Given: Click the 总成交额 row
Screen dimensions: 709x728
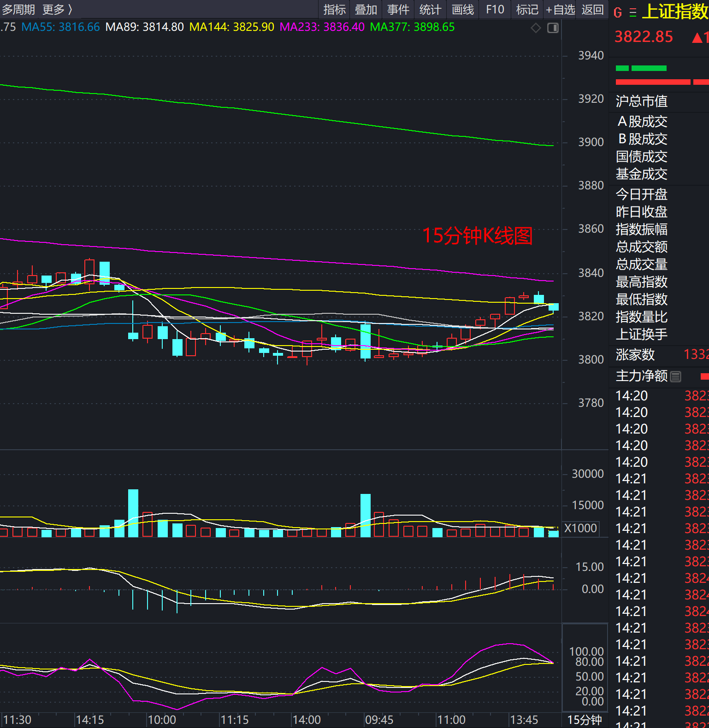Looking at the screenshot, I should tap(659, 247).
